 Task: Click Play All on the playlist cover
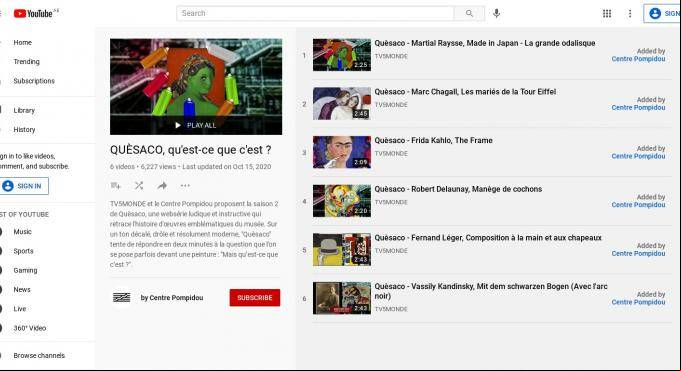196,125
